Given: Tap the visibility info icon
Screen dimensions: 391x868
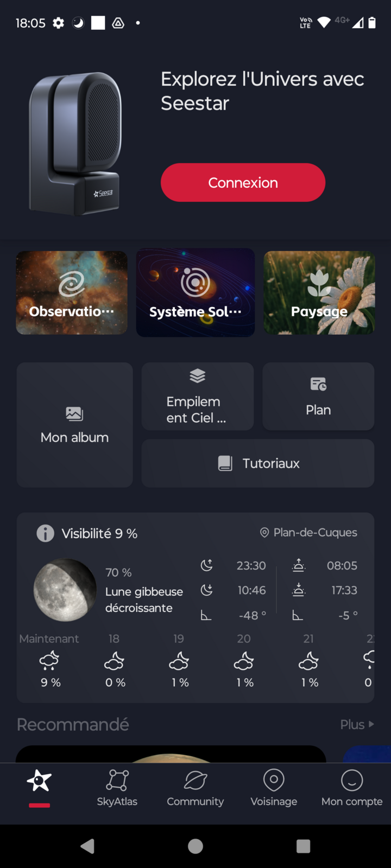Looking at the screenshot, I should 45,533.
